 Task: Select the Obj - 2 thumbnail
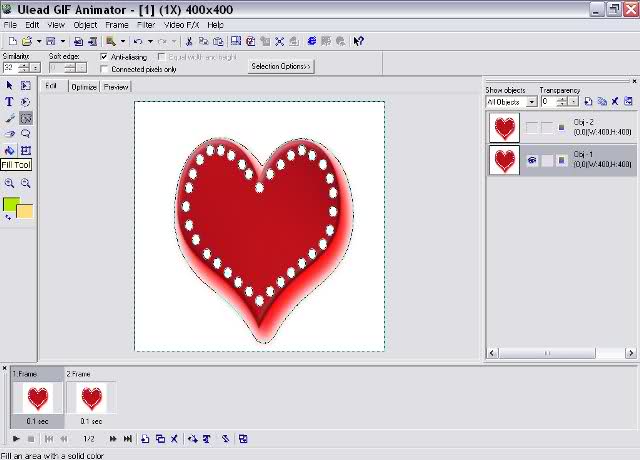click(504, 128)
